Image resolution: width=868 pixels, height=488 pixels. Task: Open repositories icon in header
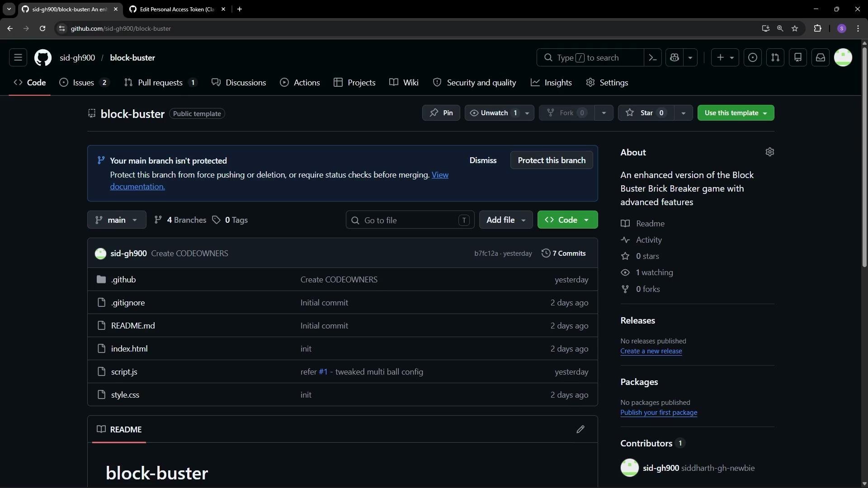pyautogui.click(x=798, y=57)
